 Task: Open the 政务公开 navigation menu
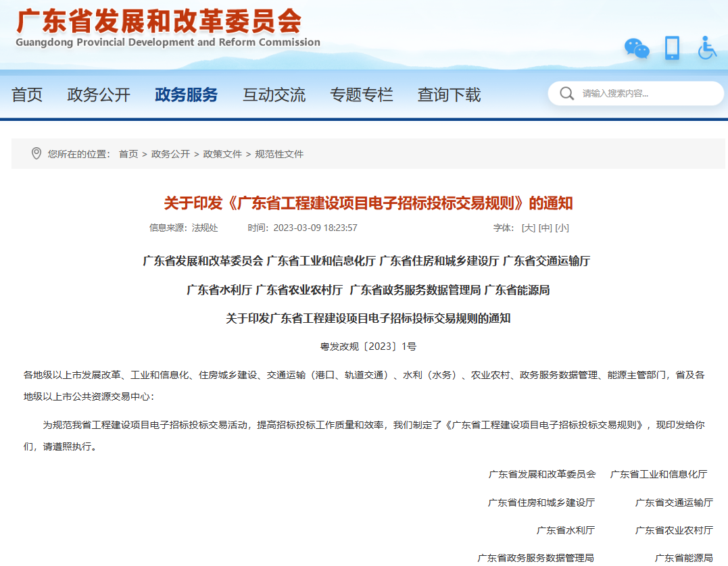(99, 95)
